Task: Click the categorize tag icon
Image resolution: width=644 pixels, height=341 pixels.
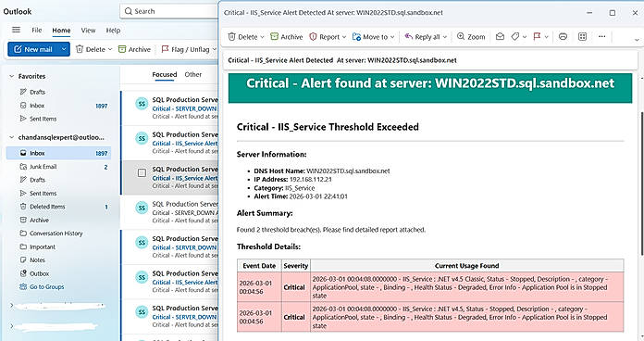Action: coord(515,37)
